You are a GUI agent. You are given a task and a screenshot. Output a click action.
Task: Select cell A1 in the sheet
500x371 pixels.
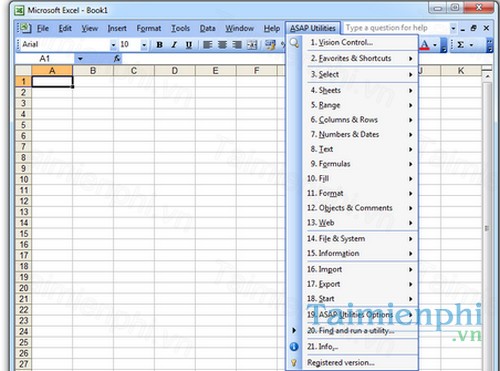click(52, 82)
